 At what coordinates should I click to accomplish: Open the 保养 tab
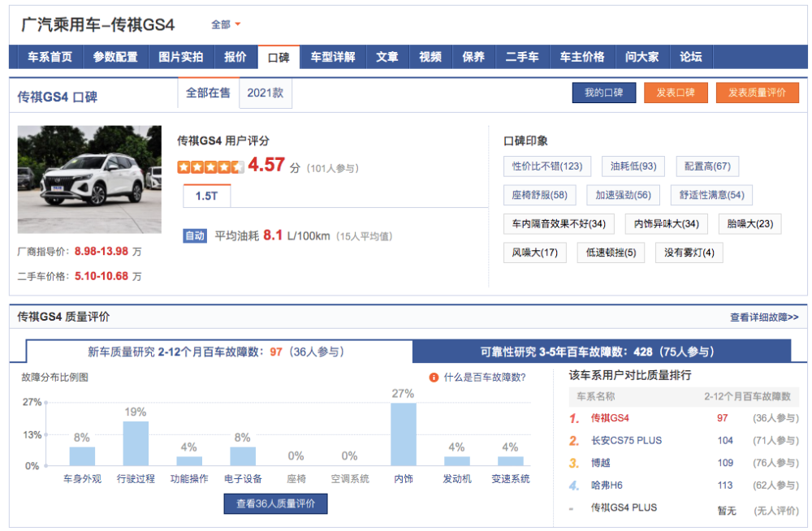473,57
